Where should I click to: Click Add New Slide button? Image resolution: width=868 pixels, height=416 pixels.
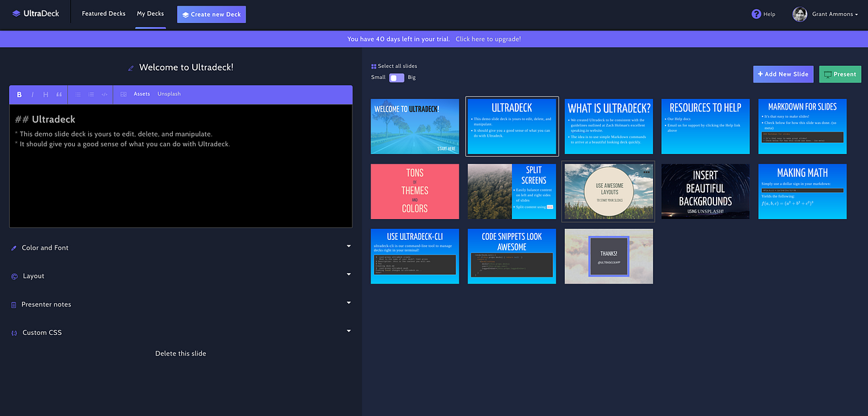click(x=783, y=74)
